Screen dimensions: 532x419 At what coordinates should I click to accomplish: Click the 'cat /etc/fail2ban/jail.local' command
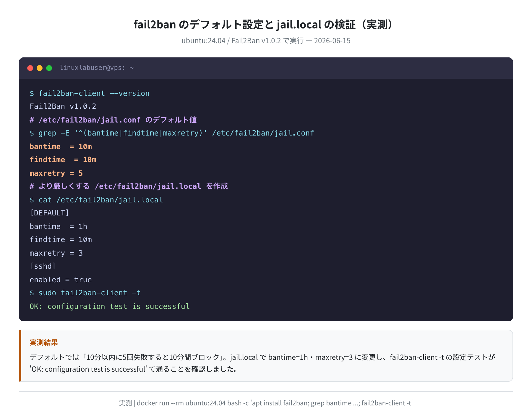coord(96,200)
